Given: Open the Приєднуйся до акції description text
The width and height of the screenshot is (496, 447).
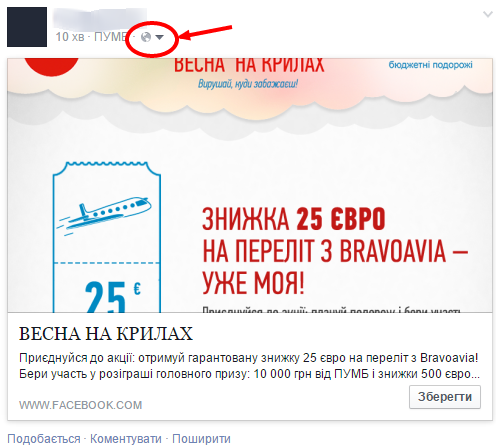Looking at the screenshot, I should [249, 366].
